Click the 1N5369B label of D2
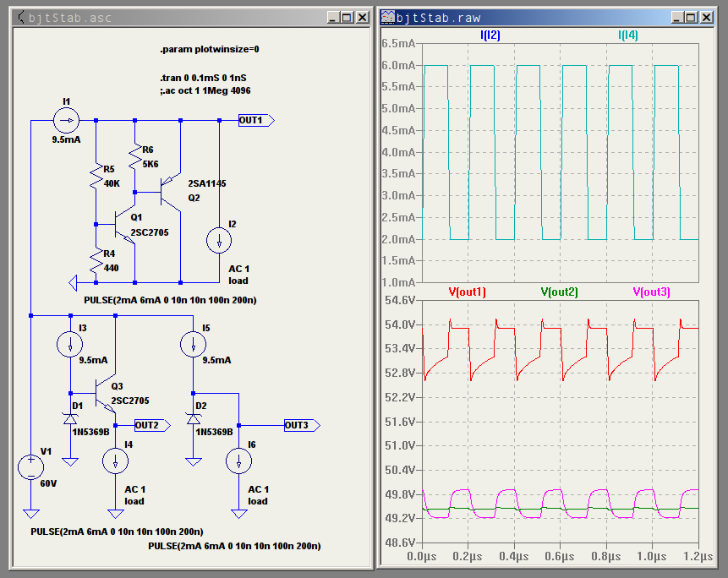The height and width of the screenshot is (578, 728). pos(214,433)
